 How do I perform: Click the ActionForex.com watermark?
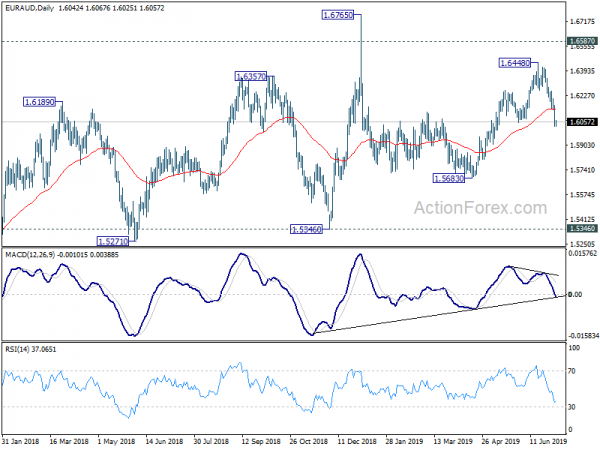pos(481,208)
